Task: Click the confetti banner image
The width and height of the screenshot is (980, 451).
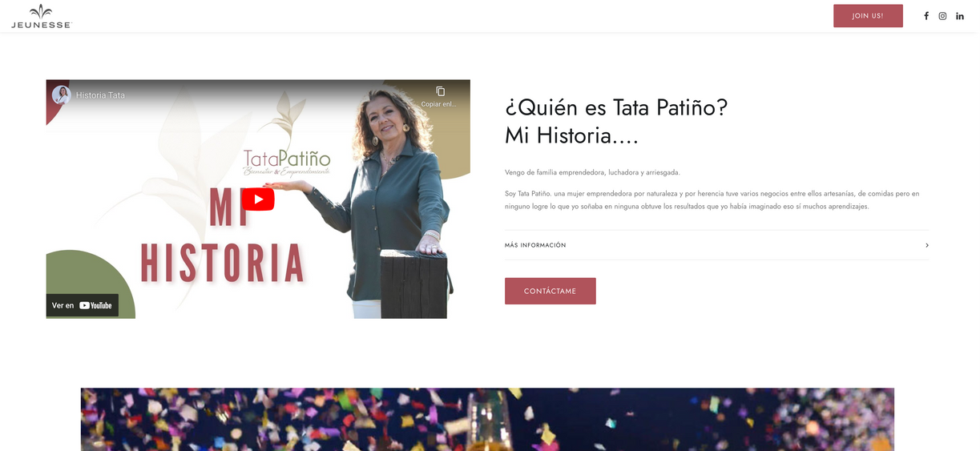Action: tap(487, 420)
